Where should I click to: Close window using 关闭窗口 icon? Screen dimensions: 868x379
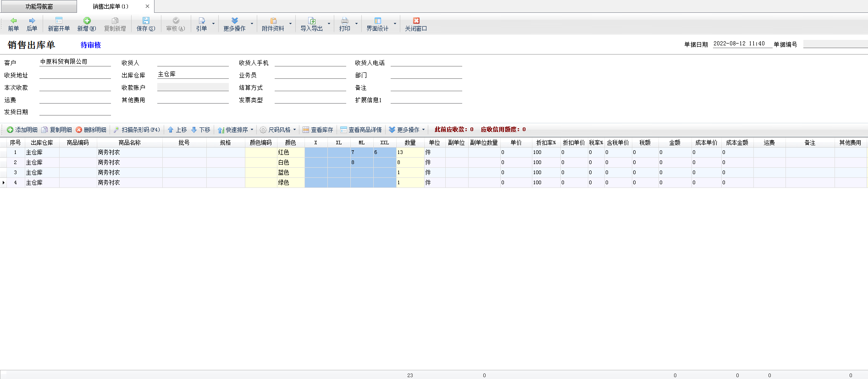[x=416, y=21]
